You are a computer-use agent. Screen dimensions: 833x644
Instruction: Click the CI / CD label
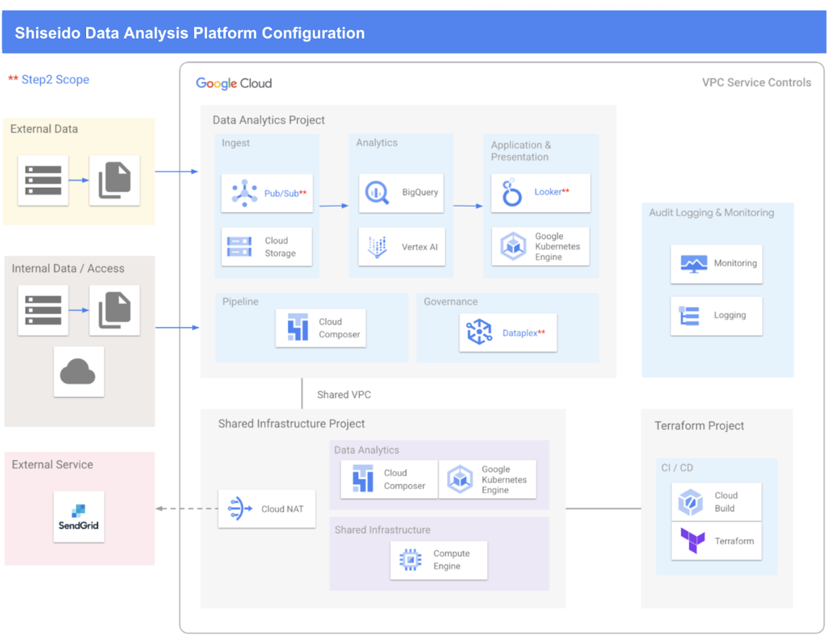coord(677,468)
